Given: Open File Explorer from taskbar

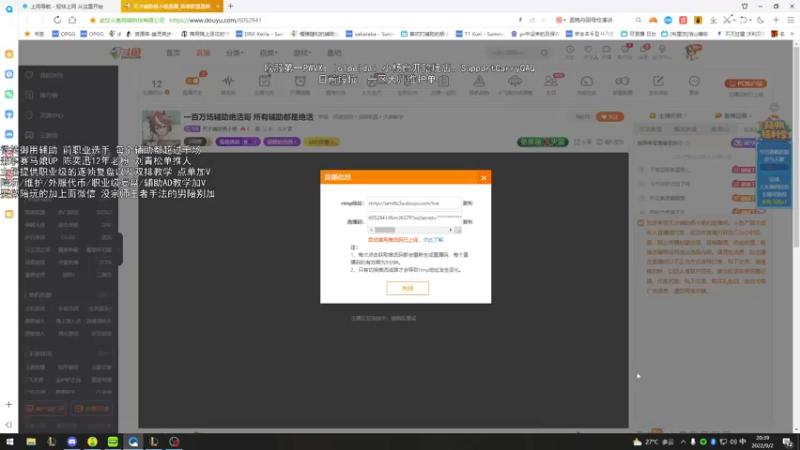Looking at the screenshot, I should (31, 441).
